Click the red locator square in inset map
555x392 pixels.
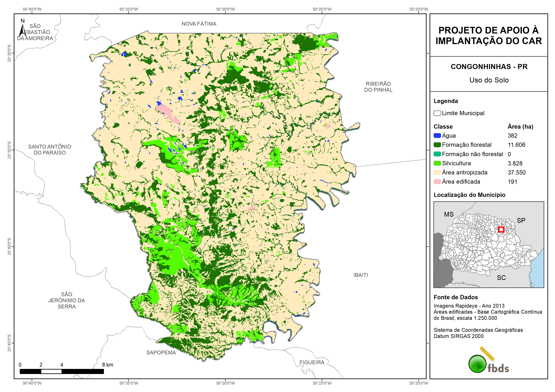tap(501, 229)
